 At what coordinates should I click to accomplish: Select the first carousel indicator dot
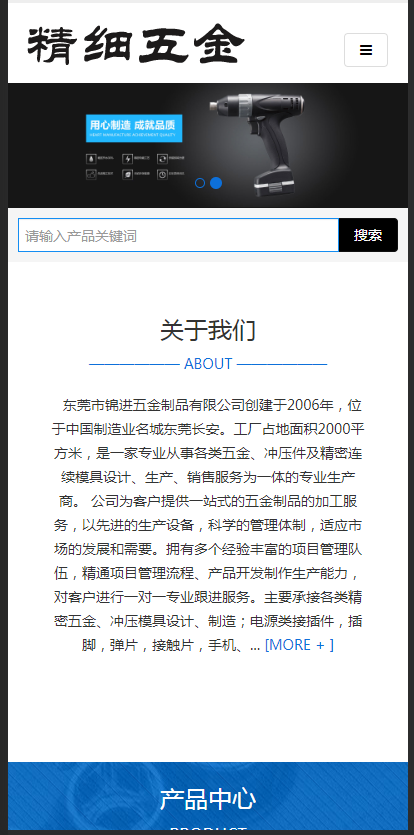click(x=200, y=183)
